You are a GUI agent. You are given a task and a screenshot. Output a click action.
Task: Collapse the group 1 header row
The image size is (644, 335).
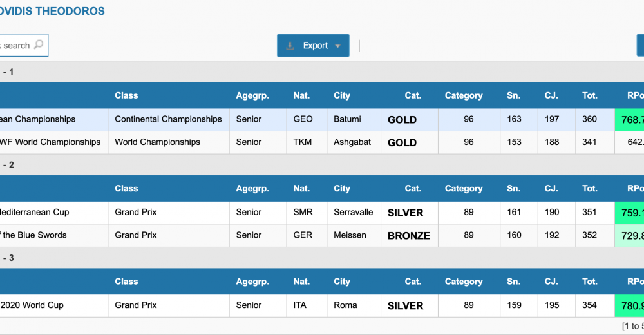8,72
